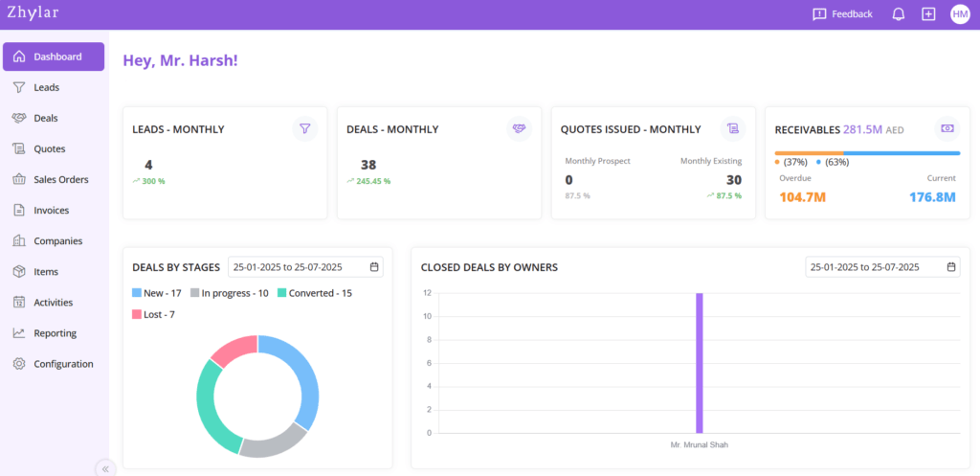The height and width of the screenshot is (476, 980).
Task: Collapse the left sidebar with chevron button
Action: coord(104,468)
